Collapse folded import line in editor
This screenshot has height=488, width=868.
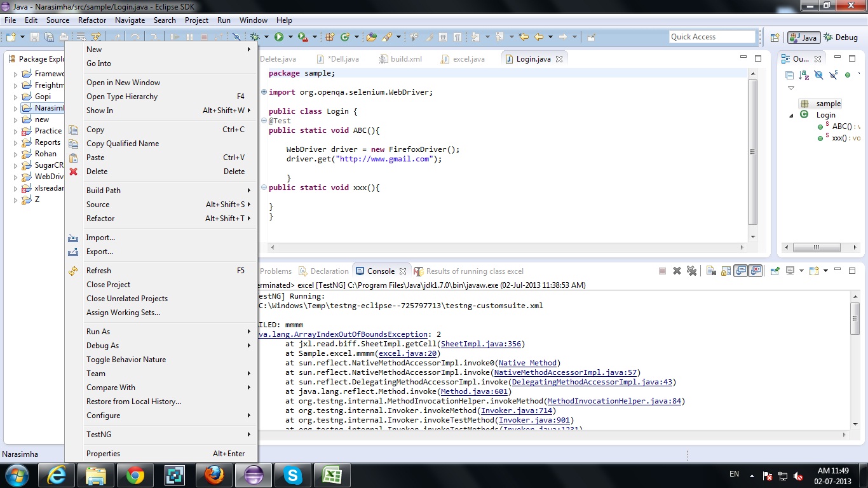pyautogui.click(x=264, y=92)
